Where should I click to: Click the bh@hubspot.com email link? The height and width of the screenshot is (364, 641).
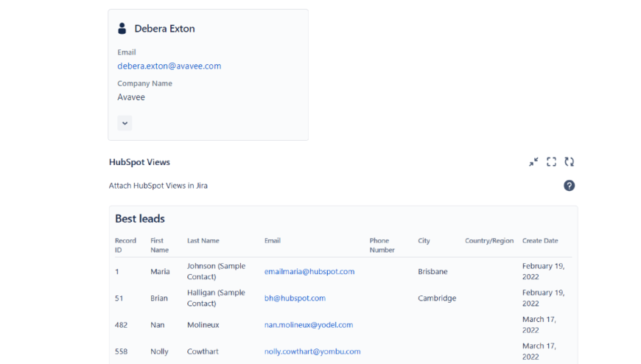click(295, 298)
